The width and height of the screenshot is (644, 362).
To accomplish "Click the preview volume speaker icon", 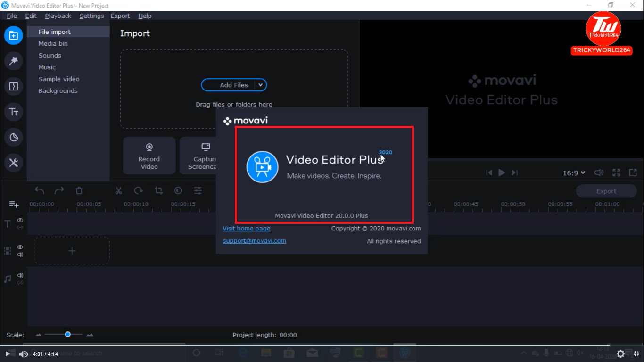I will pos(599,173).
